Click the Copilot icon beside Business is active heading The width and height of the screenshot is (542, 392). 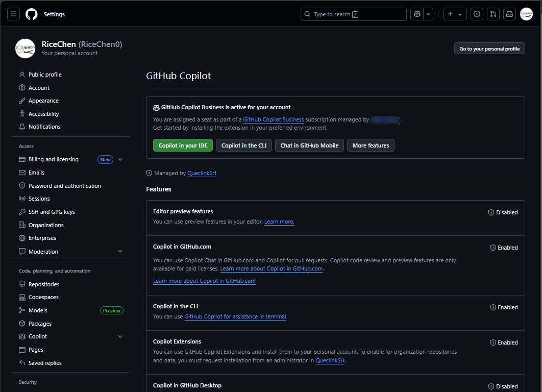(156, 108)
